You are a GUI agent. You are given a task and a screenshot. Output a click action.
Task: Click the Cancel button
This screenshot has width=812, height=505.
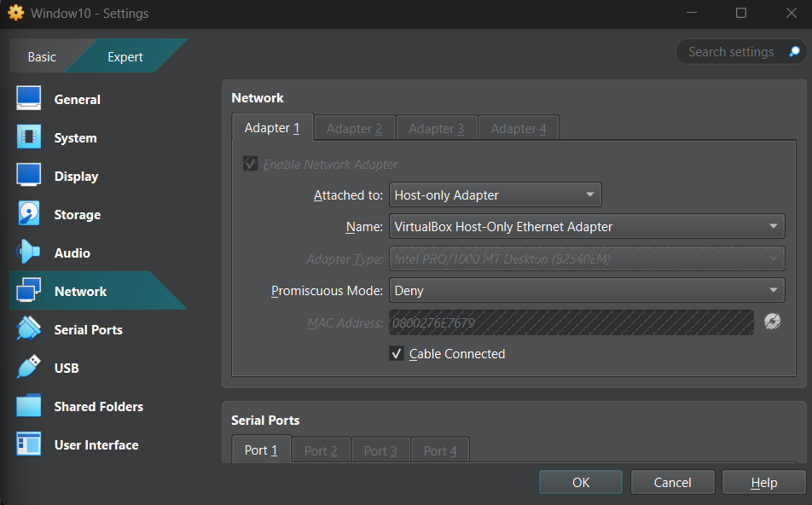pos(672,482)
